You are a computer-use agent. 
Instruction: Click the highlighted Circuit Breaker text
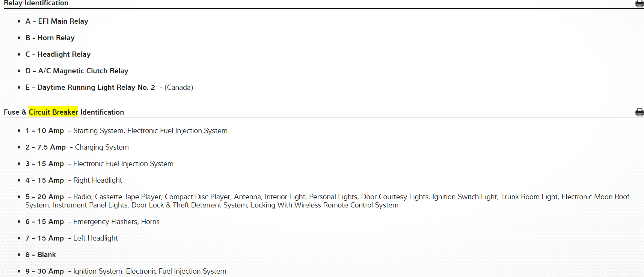53,112
